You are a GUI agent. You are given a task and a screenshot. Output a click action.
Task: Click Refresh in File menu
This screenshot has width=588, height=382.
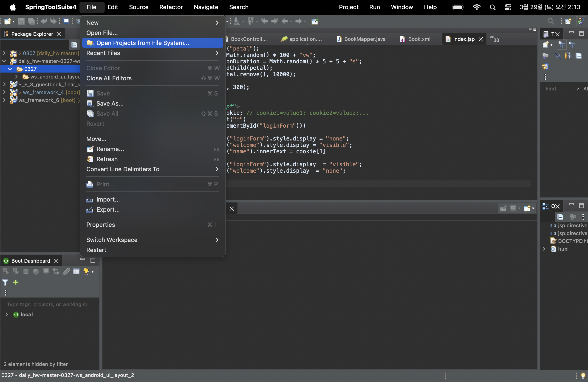[153, 159]
